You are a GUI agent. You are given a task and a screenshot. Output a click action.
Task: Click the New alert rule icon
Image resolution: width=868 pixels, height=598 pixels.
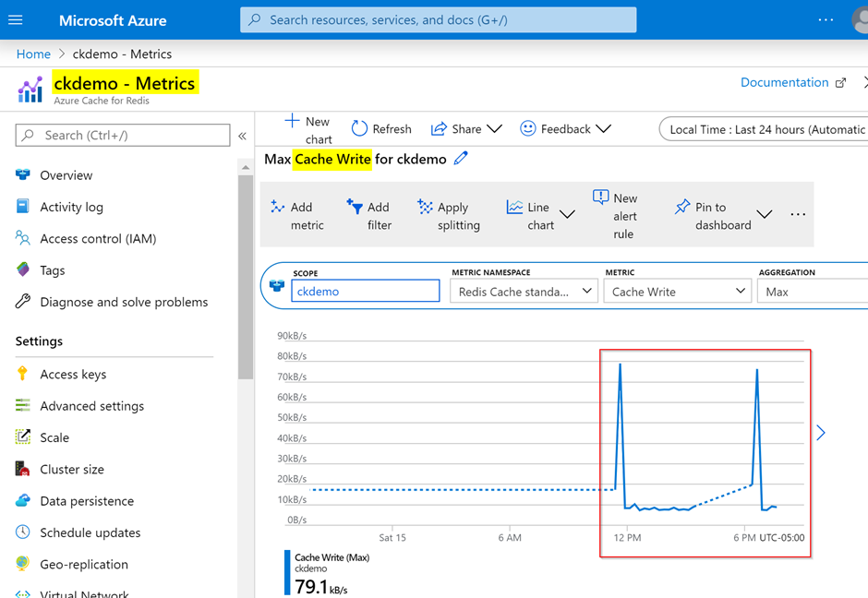coord(600,197)
